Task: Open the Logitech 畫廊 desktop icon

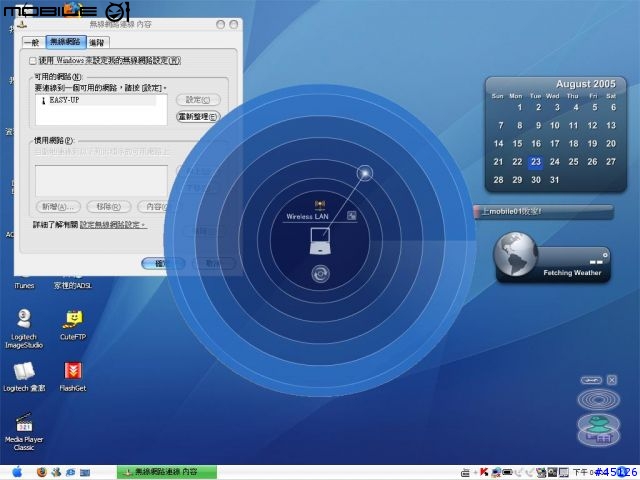Action: [24, 377]
